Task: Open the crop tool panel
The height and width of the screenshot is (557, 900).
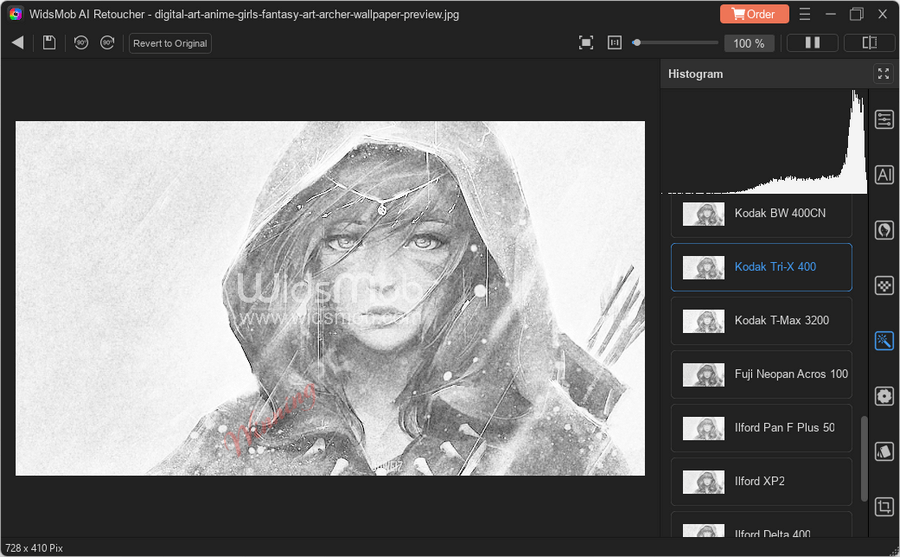Action: (x=884, y=506)
